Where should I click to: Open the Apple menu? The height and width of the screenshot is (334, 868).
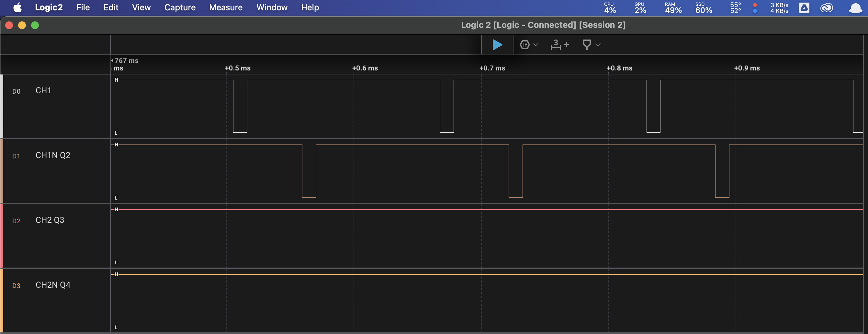pyautogui.click(x=17, y=7)
